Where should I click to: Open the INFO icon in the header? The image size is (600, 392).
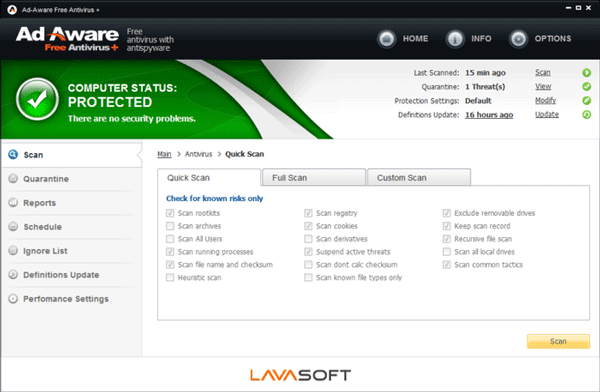pos(455,39)
